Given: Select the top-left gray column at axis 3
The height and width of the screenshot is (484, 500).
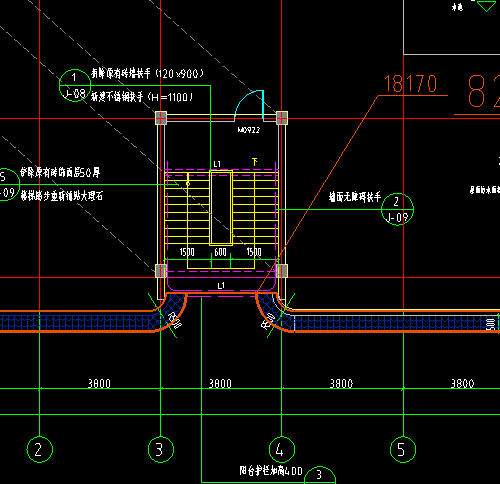Looking at the screenshot, I should click(161, 118).
